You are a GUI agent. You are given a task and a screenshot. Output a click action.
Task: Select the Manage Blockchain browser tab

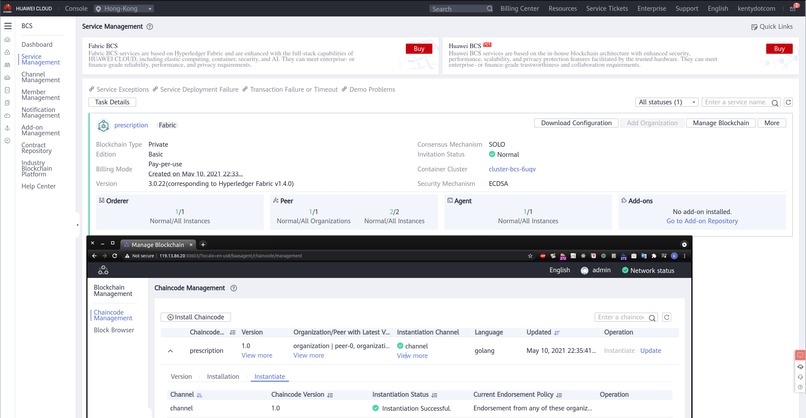pos(158,245)
